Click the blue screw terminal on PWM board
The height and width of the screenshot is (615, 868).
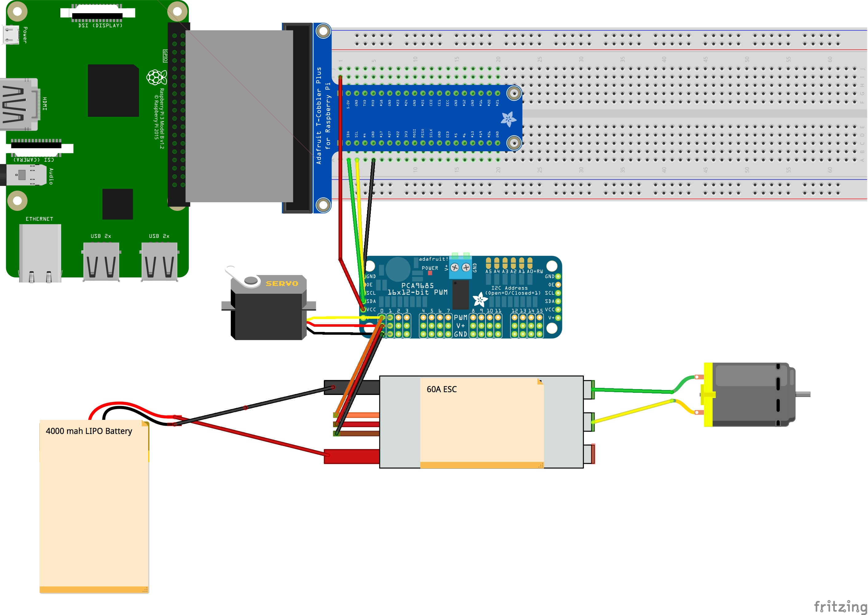pos(460,267)
